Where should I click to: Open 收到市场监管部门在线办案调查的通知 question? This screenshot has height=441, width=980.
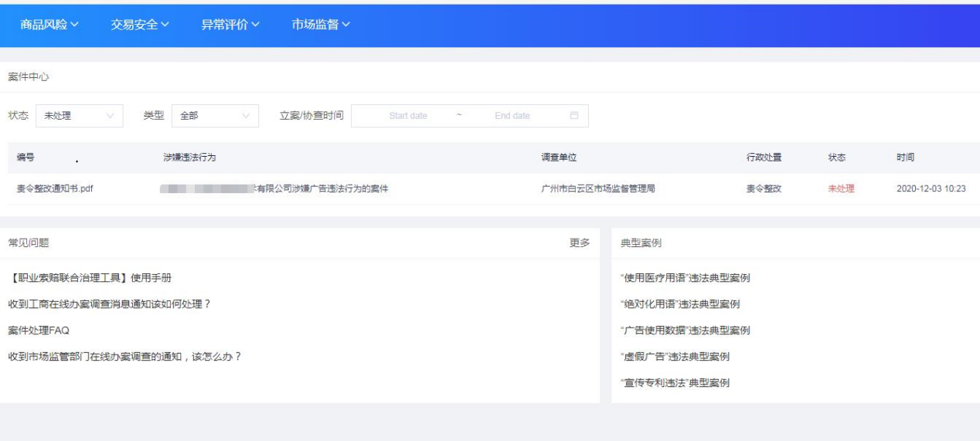click(124, 357)
